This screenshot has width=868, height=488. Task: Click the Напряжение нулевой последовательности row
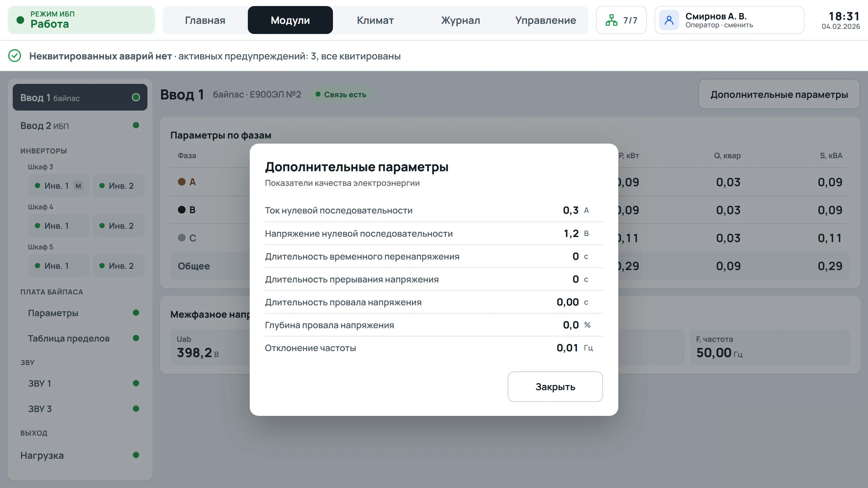[434, 233]
